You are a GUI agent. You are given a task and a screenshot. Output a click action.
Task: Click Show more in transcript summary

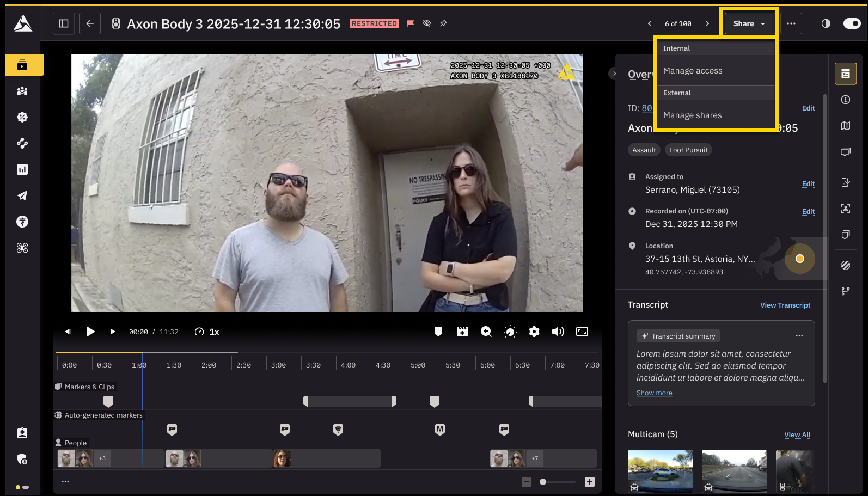point(654,393)
